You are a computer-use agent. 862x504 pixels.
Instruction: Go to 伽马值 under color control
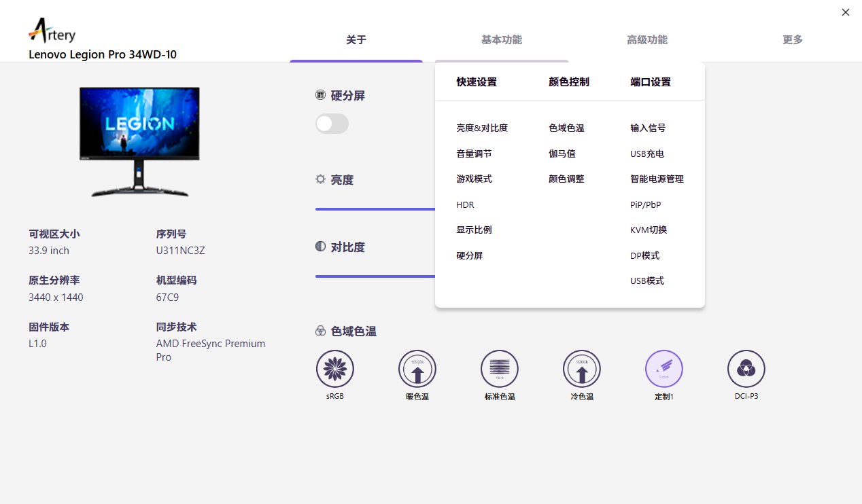click(562, 154)
